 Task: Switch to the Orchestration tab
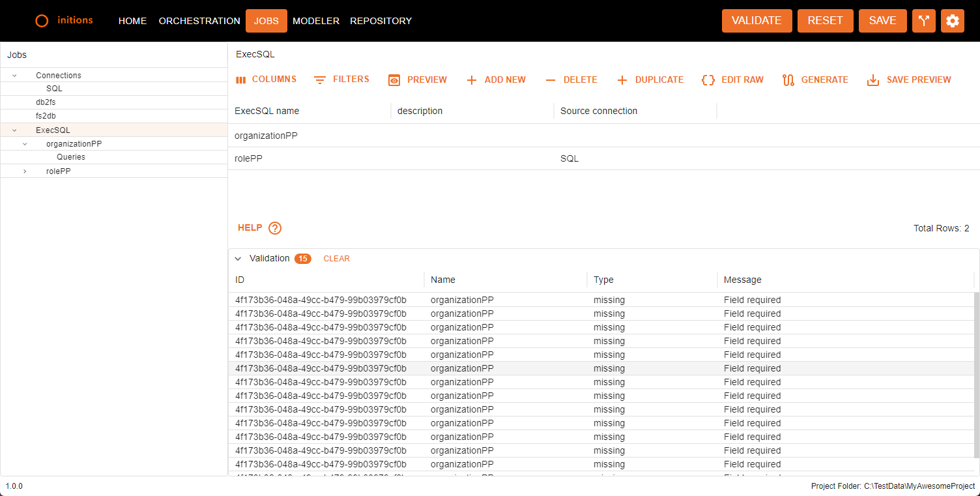199,21
